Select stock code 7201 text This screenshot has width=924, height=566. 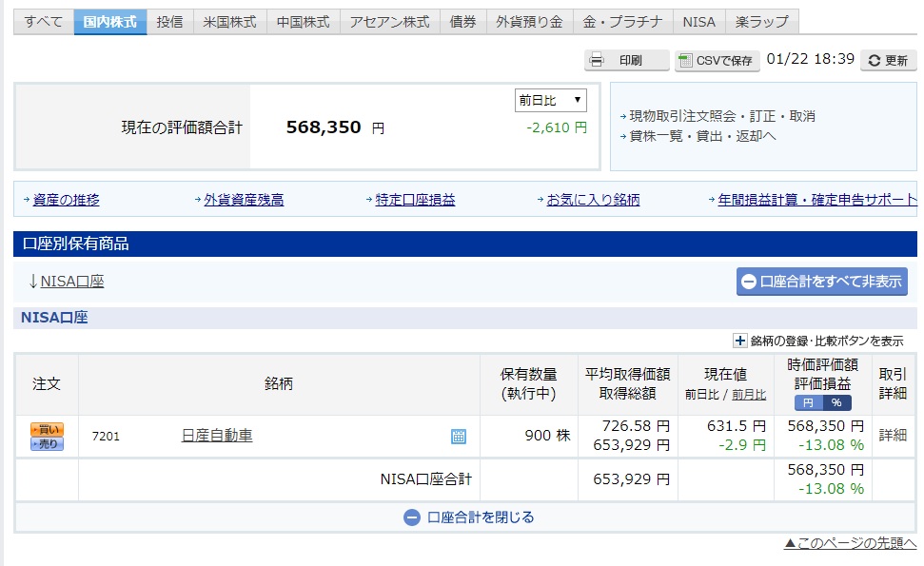click(x=106, y=436)
